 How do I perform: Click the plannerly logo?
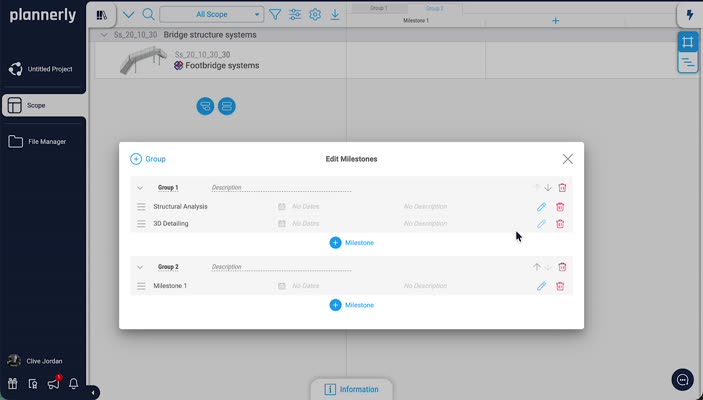(x=43, y=15)
